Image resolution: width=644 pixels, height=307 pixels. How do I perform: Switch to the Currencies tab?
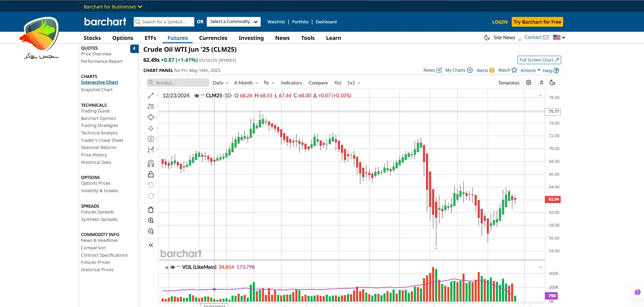(x=213, y=38)
